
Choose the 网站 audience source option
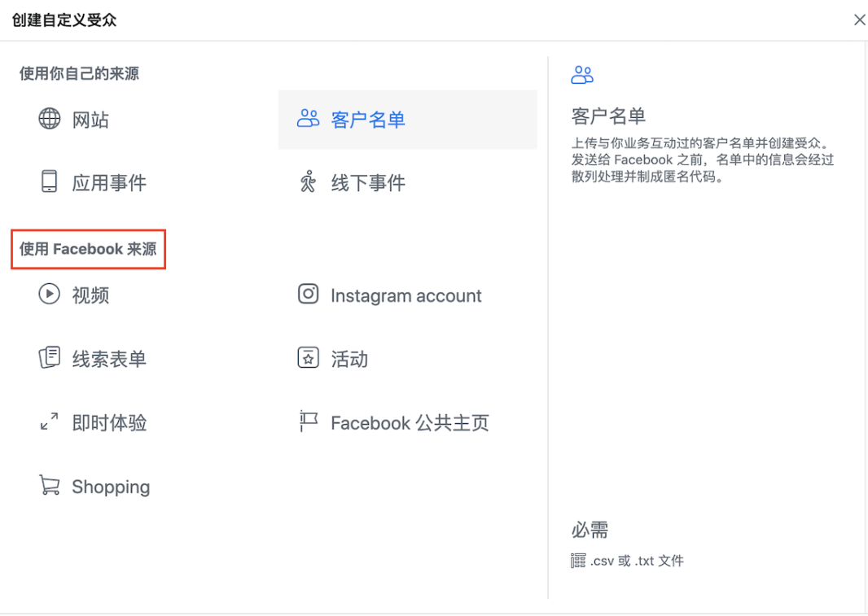91,119
